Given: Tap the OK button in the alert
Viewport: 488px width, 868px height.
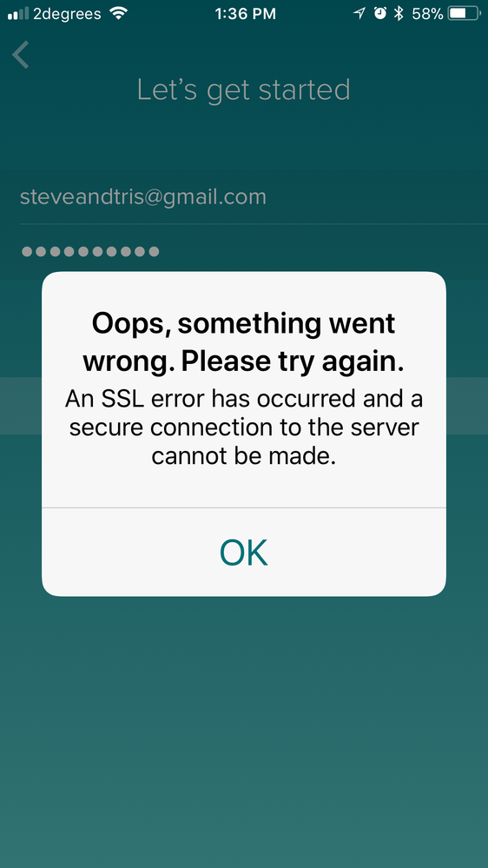Looking at the screenshot, I should (x=243, y=552).
